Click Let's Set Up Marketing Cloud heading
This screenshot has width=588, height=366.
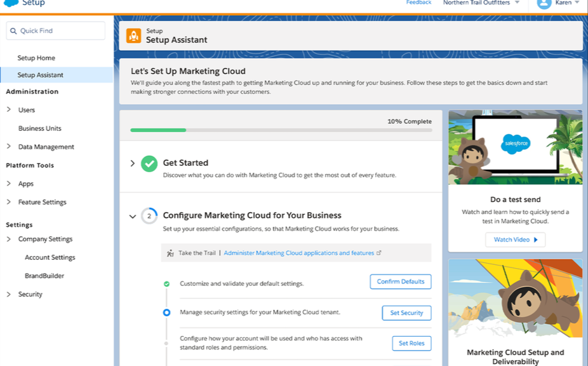pyautogui.click(x=188, y=71)
